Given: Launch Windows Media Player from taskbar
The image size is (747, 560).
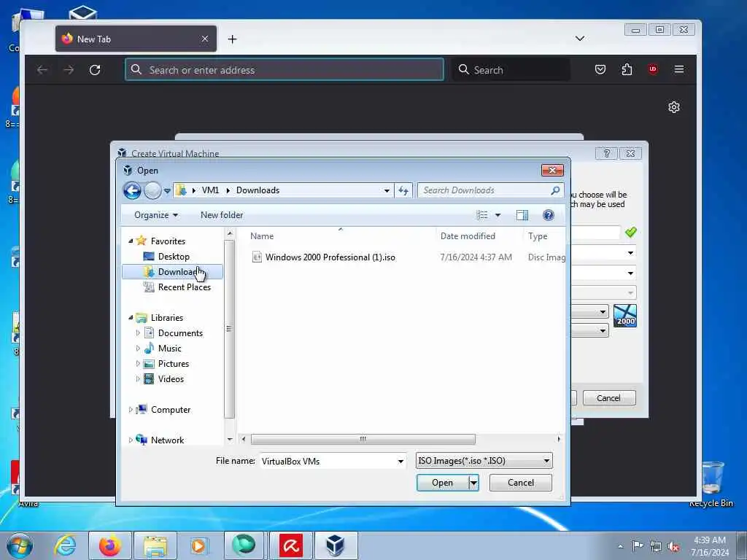Looking at the screenshot, I should (198, 545).
